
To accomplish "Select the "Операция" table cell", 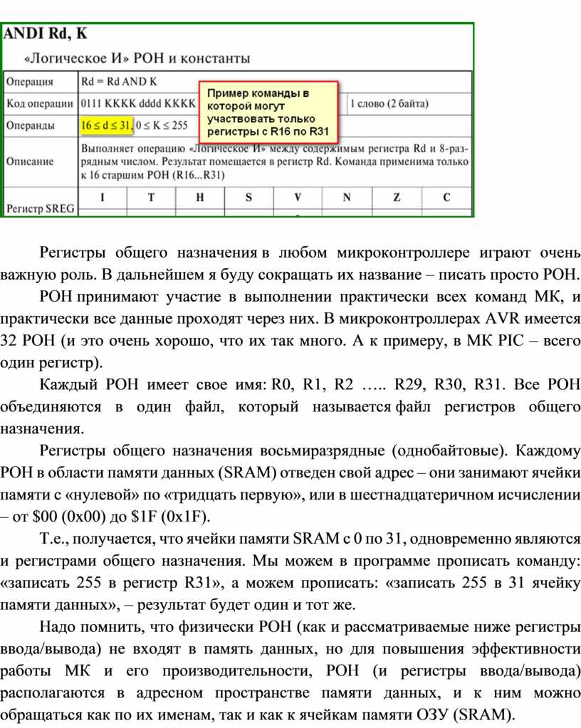I will coord(30,81).
